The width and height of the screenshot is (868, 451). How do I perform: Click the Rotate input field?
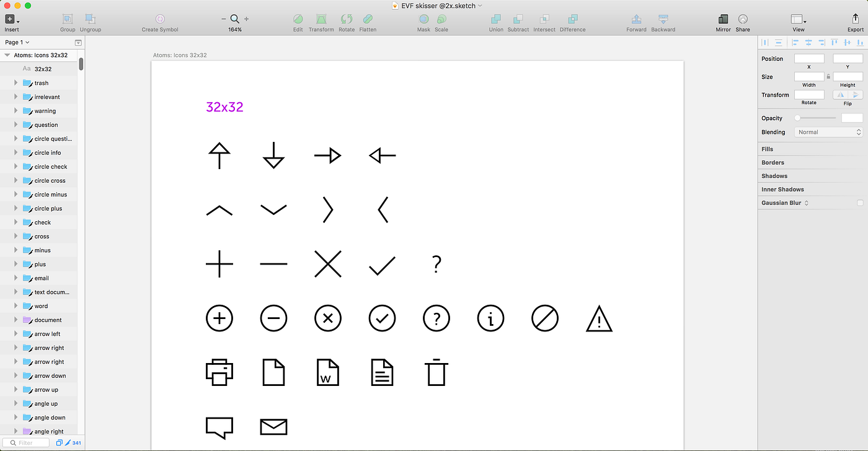click(x=809, y=95)
